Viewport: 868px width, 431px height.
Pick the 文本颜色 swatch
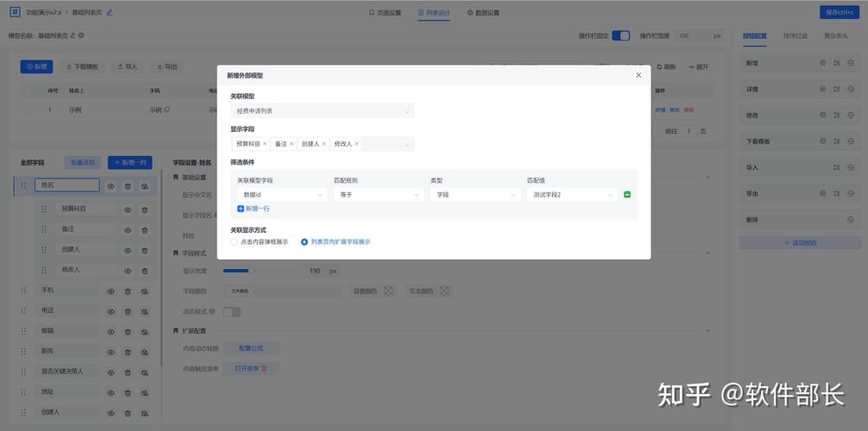pos(444,291)
